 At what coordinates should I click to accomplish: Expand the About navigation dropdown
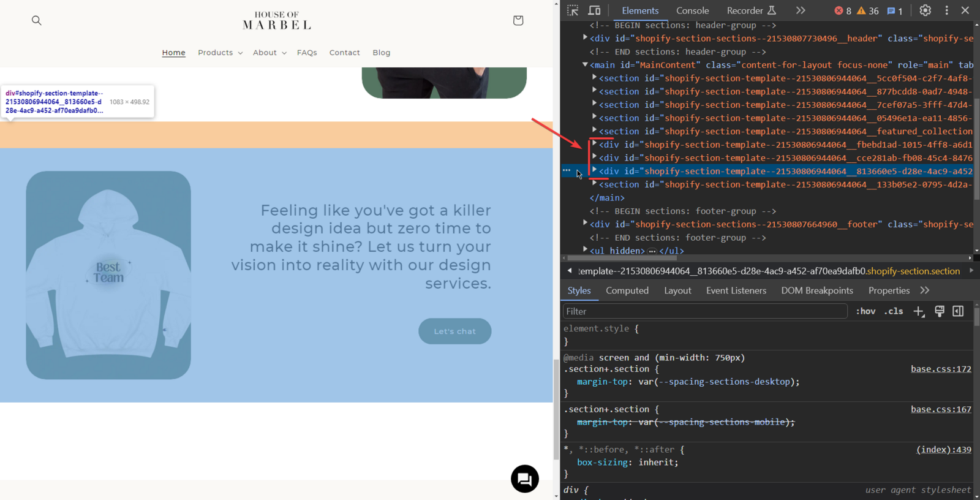[269, 53]
